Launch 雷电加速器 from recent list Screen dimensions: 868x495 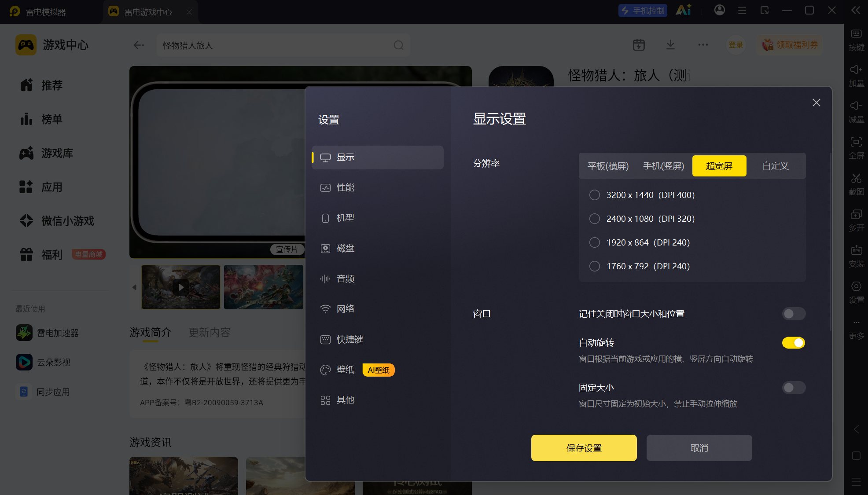coord(48,333)
